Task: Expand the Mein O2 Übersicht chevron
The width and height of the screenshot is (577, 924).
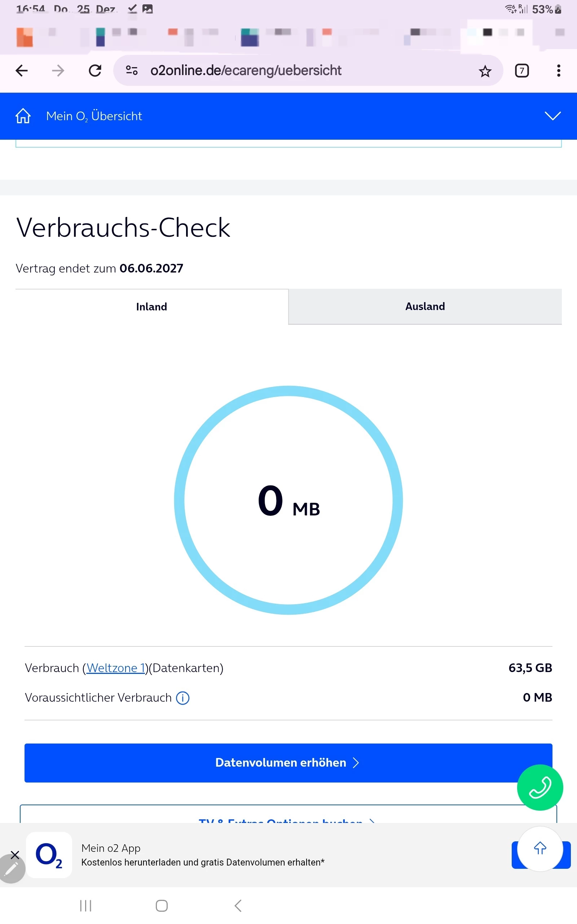Action: pos(552,116)
